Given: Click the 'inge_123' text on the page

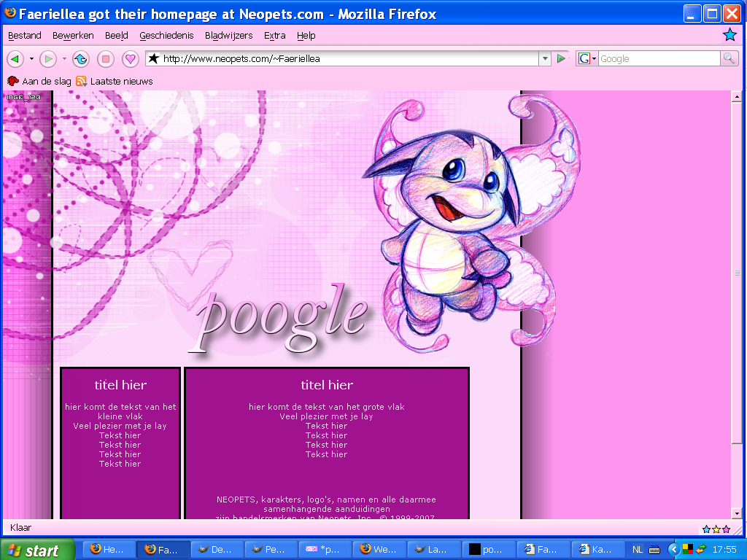Looking at the screenshot, I should [24, 97].
